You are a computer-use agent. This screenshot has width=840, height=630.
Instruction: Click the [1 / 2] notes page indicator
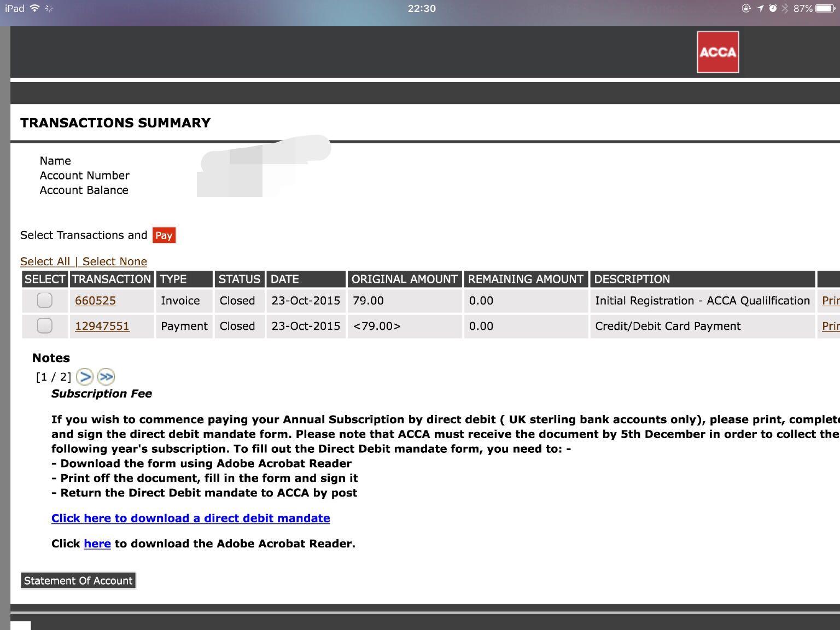[54, 377]
